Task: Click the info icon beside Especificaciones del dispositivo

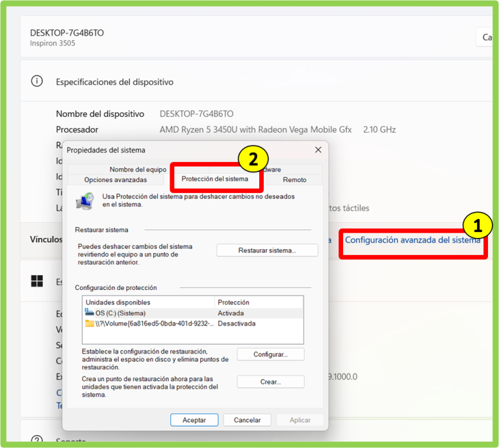Action: coord(37,81)
